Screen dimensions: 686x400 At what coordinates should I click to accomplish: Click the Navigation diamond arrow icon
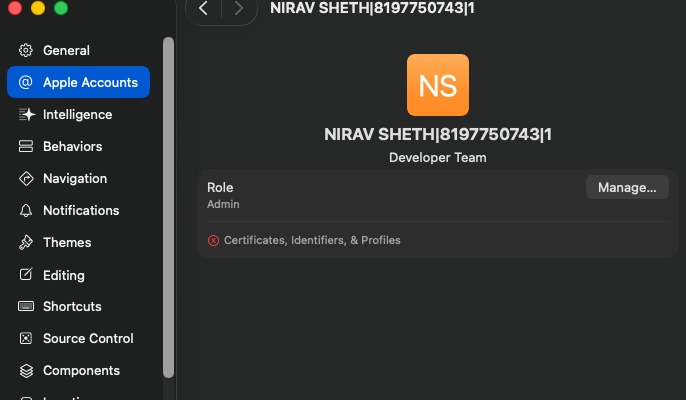pos(26,179)
